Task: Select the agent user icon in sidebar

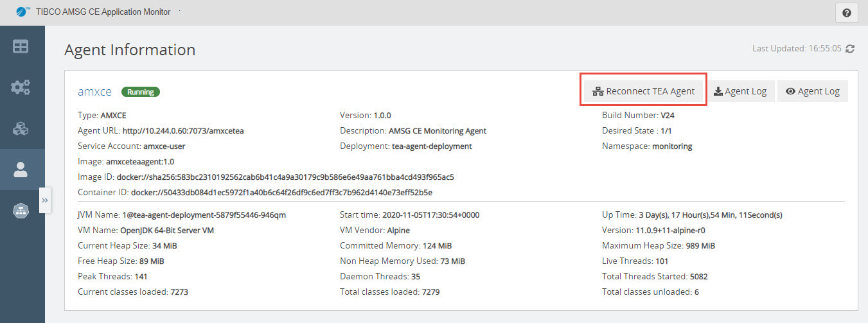Action: [x=21, y=170]
